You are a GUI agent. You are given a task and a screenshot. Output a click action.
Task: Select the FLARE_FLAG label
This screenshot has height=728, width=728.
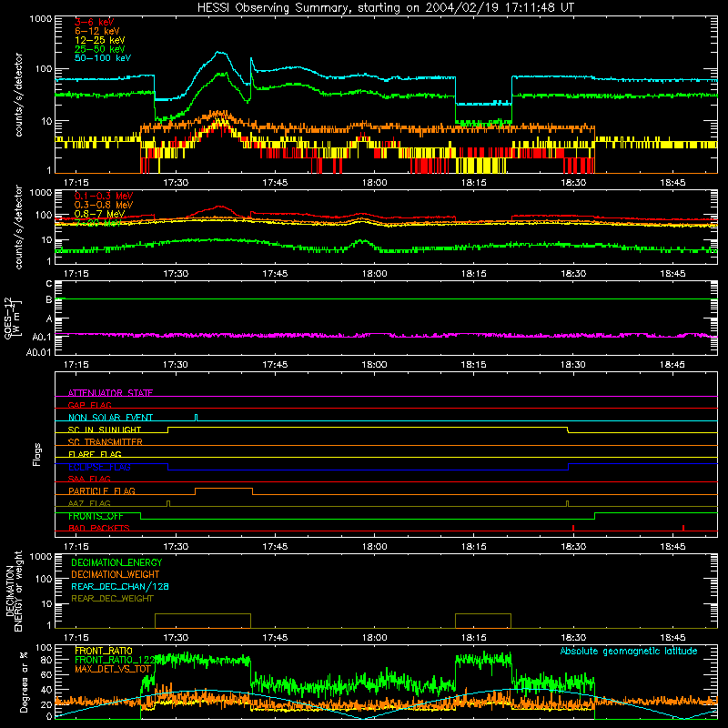tap(95, 454)
